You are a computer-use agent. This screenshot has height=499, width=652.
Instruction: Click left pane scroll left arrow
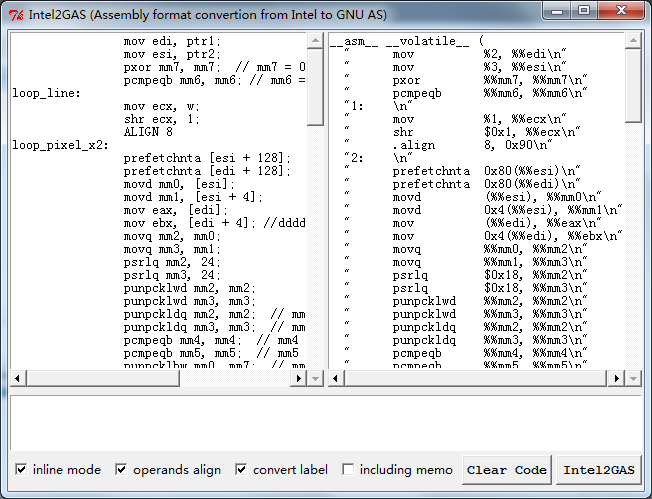(x=17, y=378)
